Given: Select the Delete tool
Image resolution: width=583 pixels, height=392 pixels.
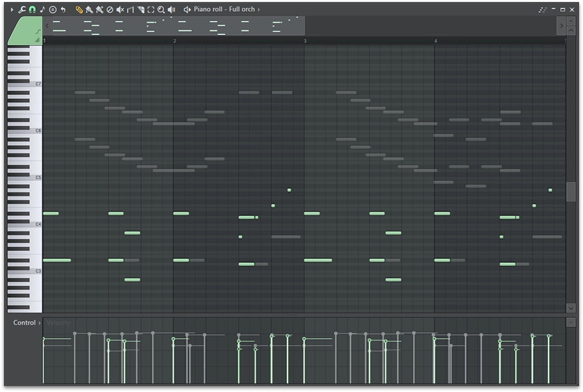Looking at the screenshot, I should [x=109, y=10].
